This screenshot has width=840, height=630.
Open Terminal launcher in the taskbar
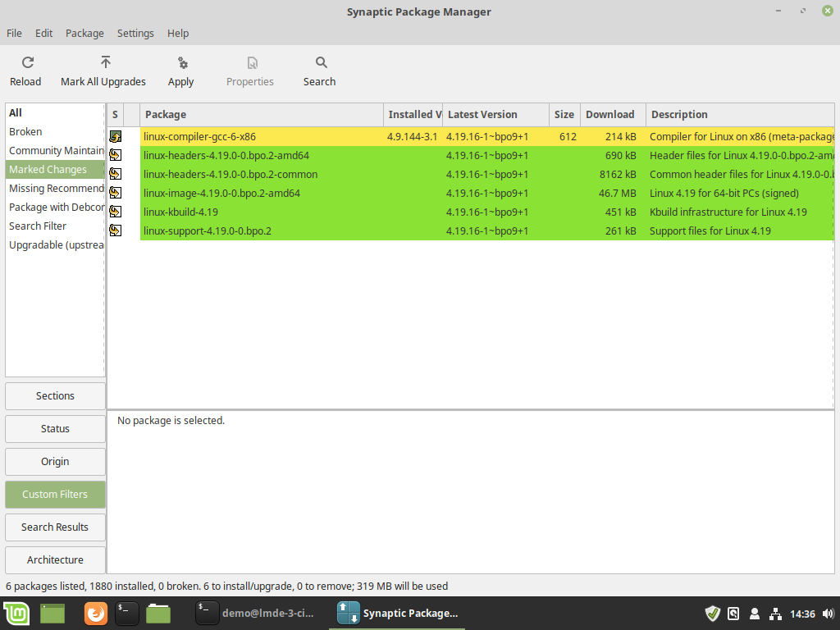(x=127, y=614)
